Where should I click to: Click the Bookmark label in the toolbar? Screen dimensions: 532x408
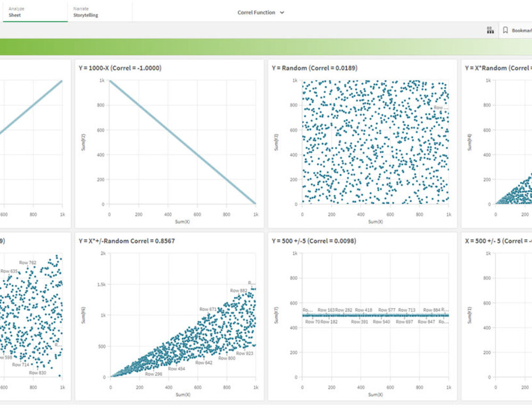[522, 30]
